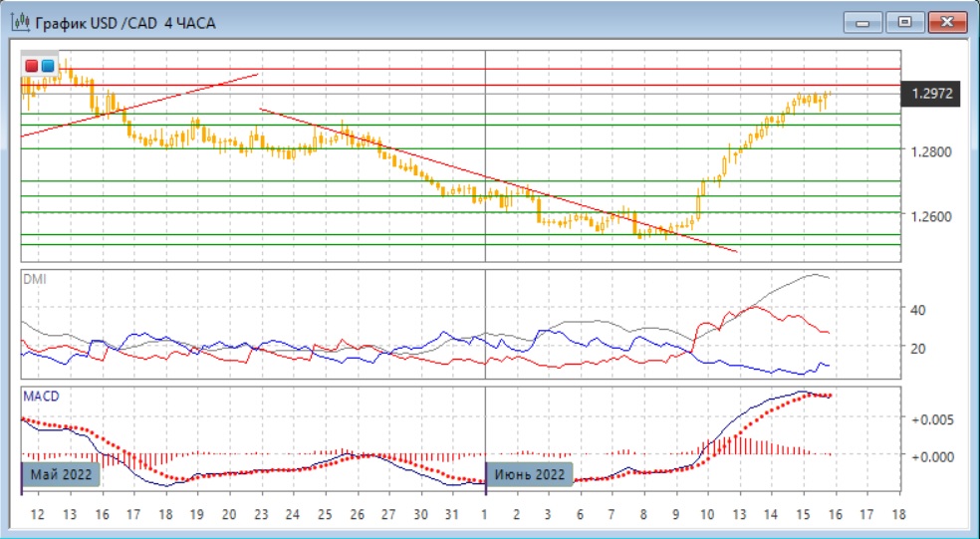Select the 'Июнь 2022' month marker
The height and width of the screenshot is (539, 980).
[x=530, y=474]
